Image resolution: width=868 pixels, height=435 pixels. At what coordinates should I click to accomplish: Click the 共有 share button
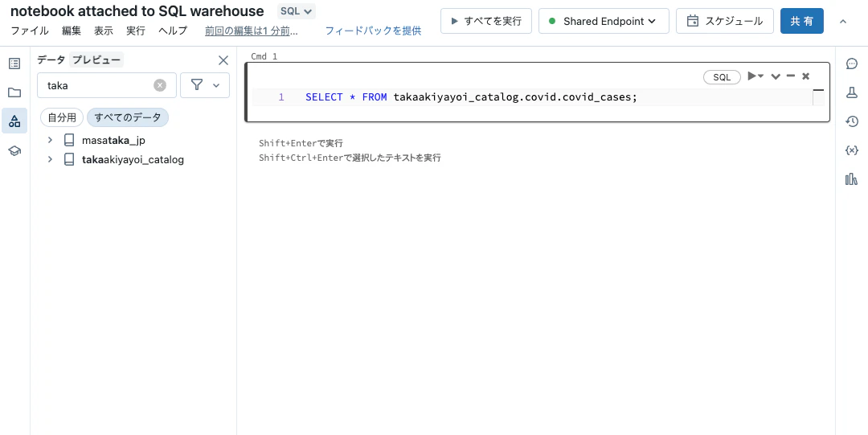802,21
